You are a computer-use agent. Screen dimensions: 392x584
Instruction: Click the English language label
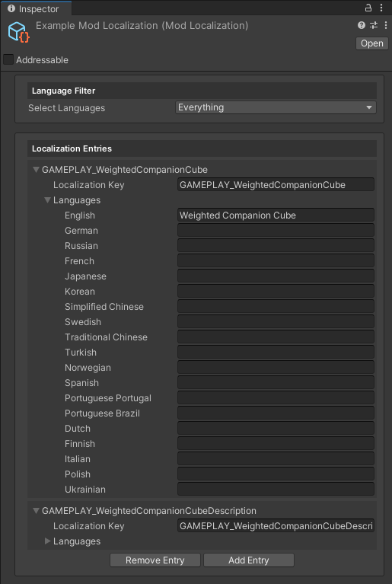[80, 215]
